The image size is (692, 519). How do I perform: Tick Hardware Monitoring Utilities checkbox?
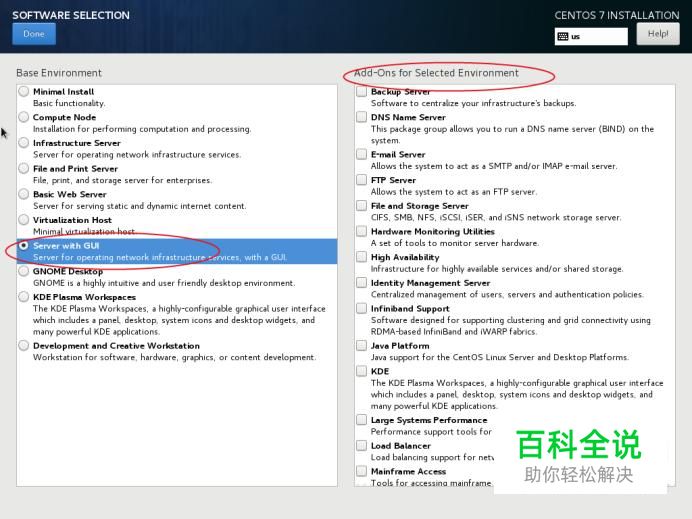point(361,231)
